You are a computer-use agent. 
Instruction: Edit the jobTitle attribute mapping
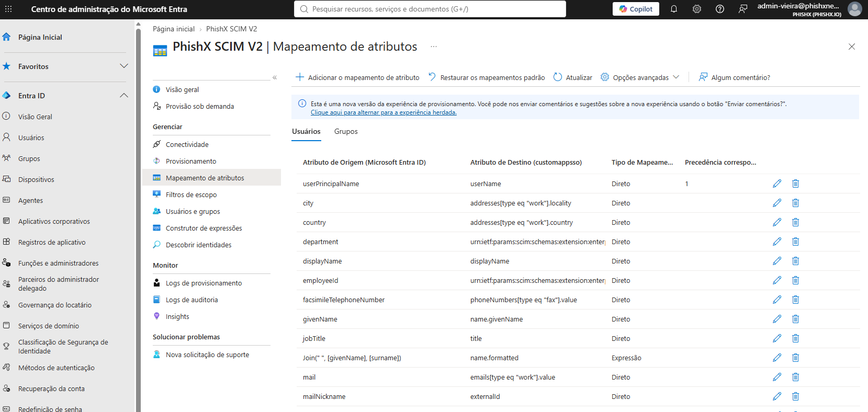point(777,338)
